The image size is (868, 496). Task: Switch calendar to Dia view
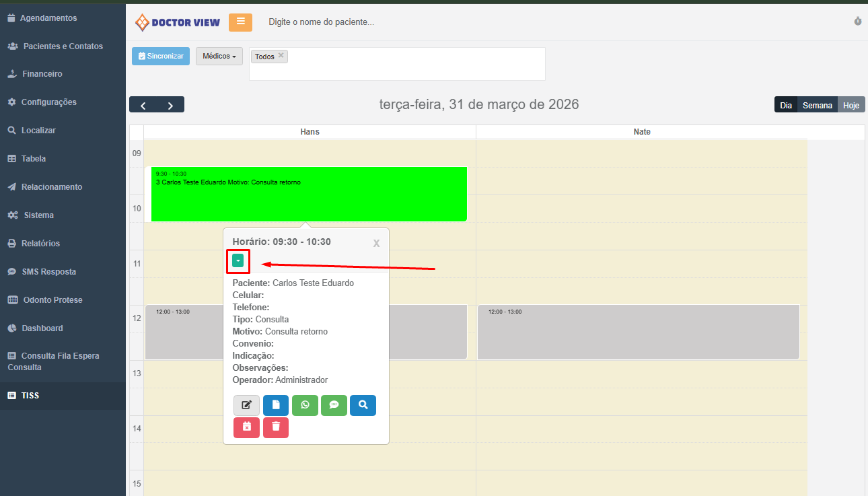click(786, 105)
